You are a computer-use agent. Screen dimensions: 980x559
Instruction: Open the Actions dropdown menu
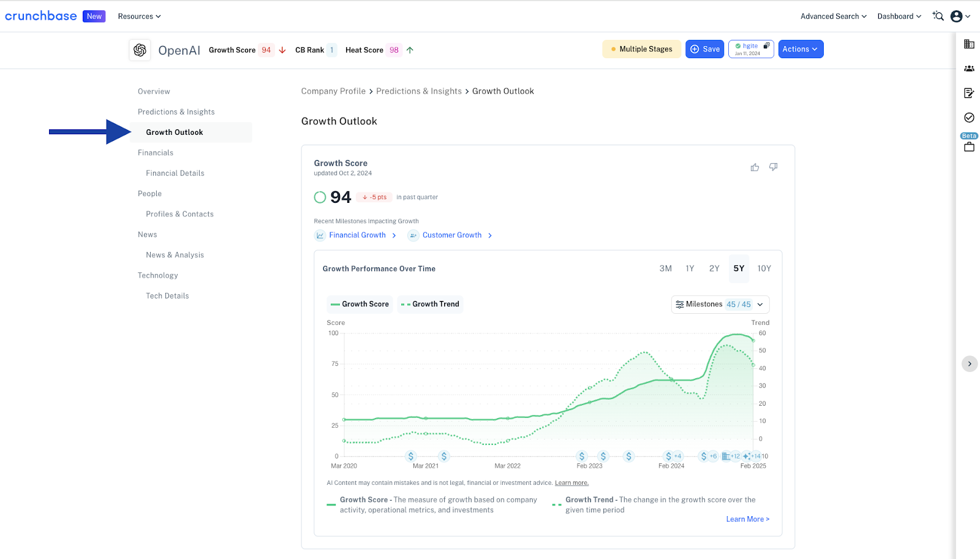[x=800, y=49]
